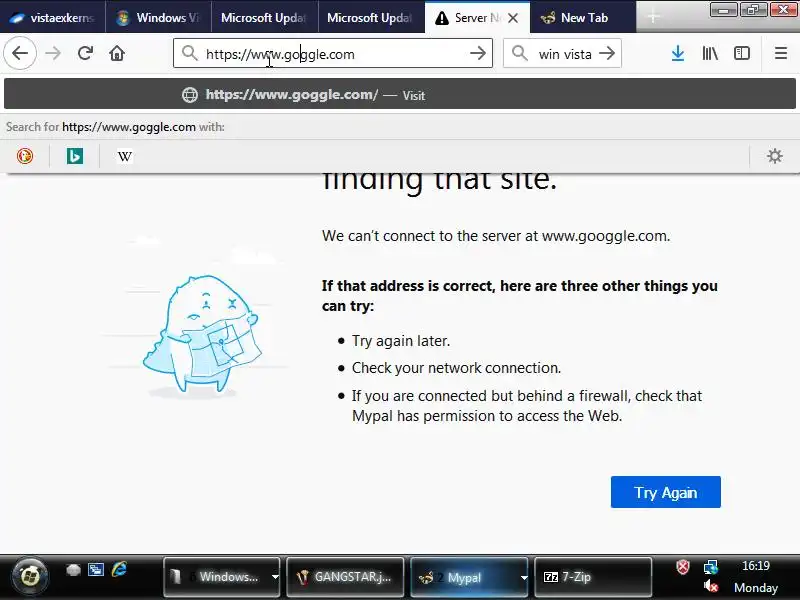Open the home page icon
Viewport: 800px width, 600px height.
tap(117, 53)
